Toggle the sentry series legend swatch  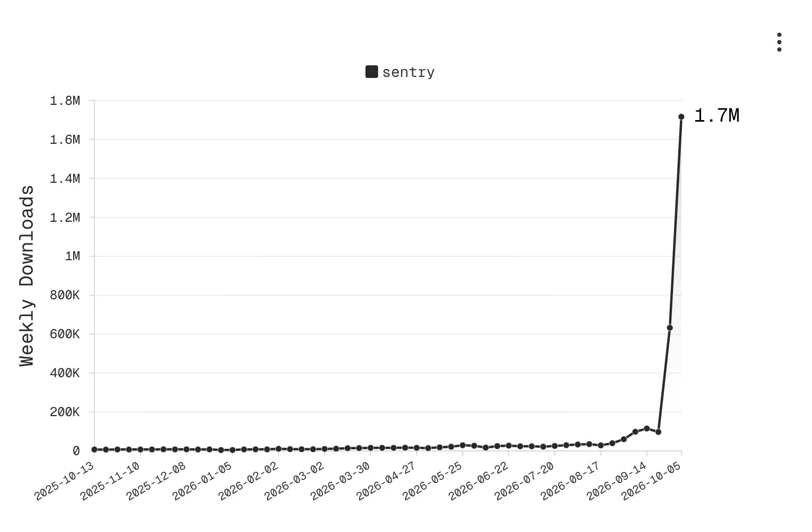pyautogui.click(x=371, y=72)
